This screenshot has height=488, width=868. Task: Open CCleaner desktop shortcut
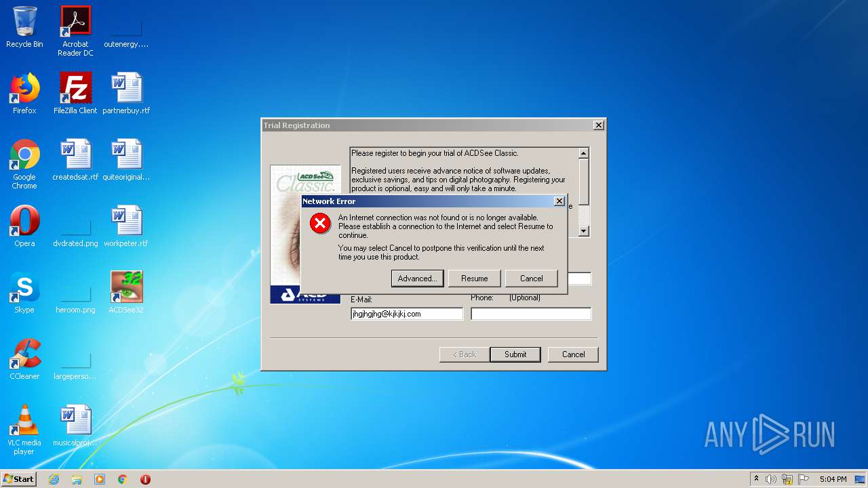(x=24, y=359)
